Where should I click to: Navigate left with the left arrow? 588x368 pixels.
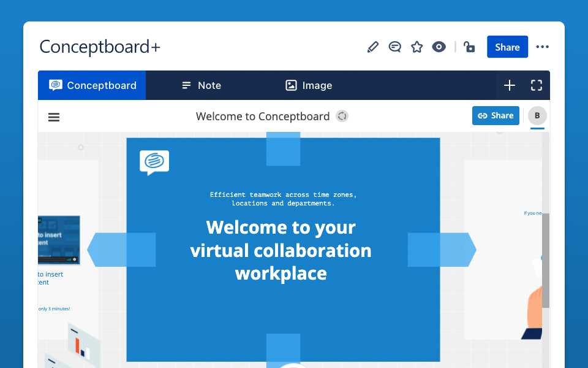(x=121, y=250)
